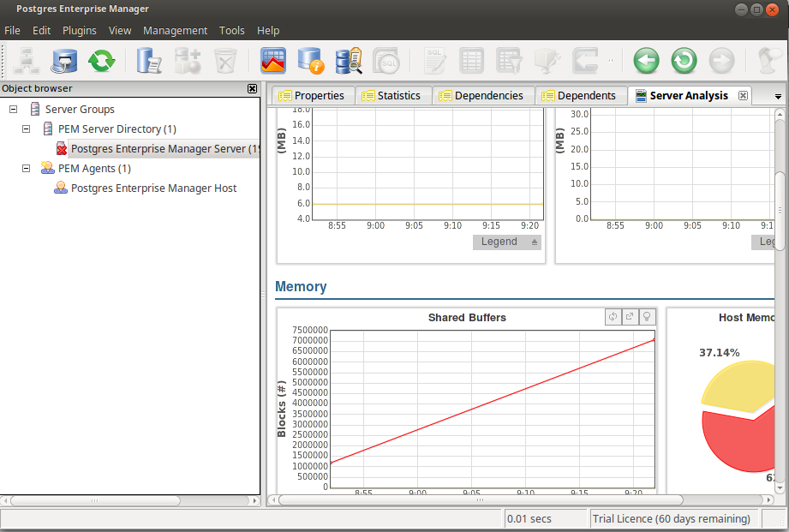Viewport: 789px width, 532px height.
Task: Click the drop object trash can icon
Action: click(x=225, y=61)
